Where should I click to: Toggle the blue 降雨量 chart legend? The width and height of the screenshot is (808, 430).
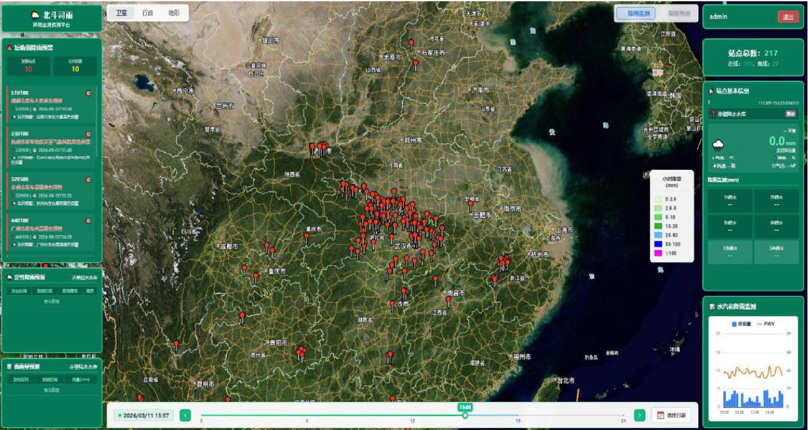[740, 324]
